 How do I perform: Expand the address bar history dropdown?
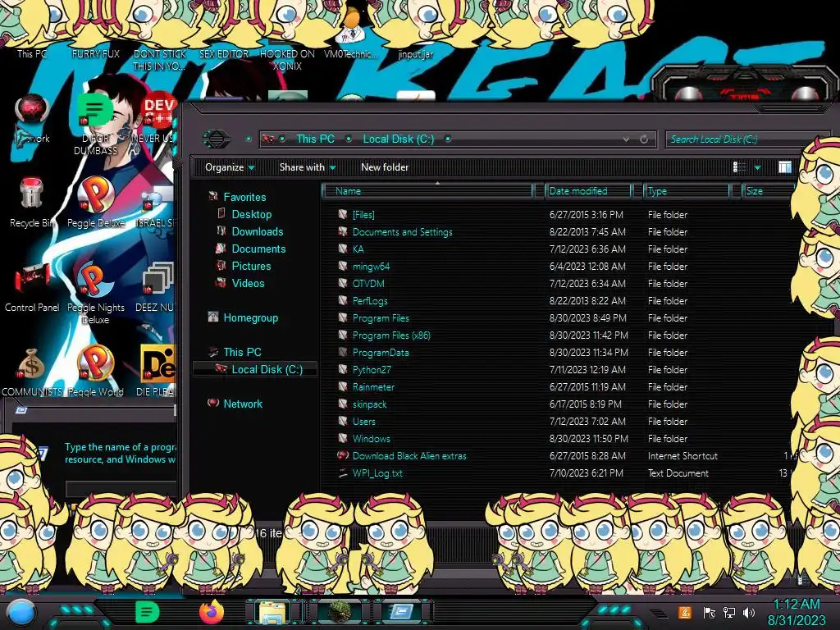(x=626, y=139)
